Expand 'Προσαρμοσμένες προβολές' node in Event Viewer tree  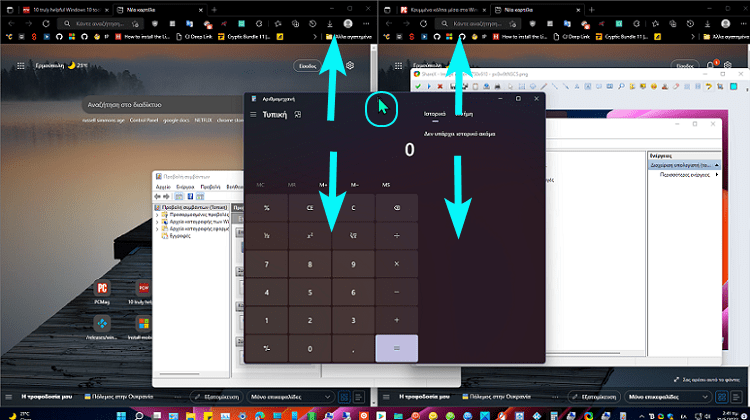point(157,215)
